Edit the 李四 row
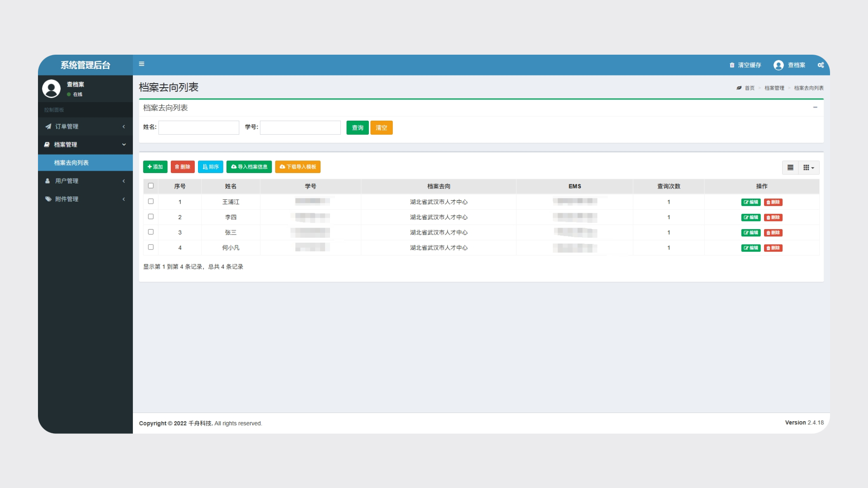 pyautogui.click(x=751, y=218)
